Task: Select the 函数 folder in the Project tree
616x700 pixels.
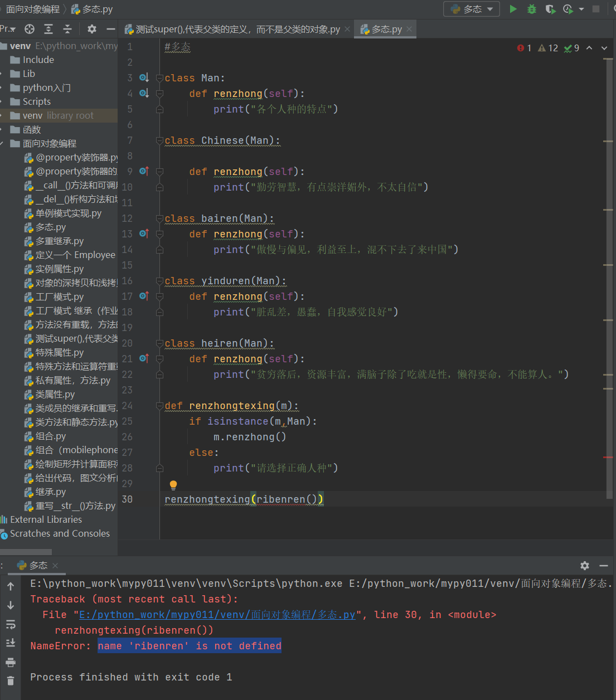Action: [59, 129]
